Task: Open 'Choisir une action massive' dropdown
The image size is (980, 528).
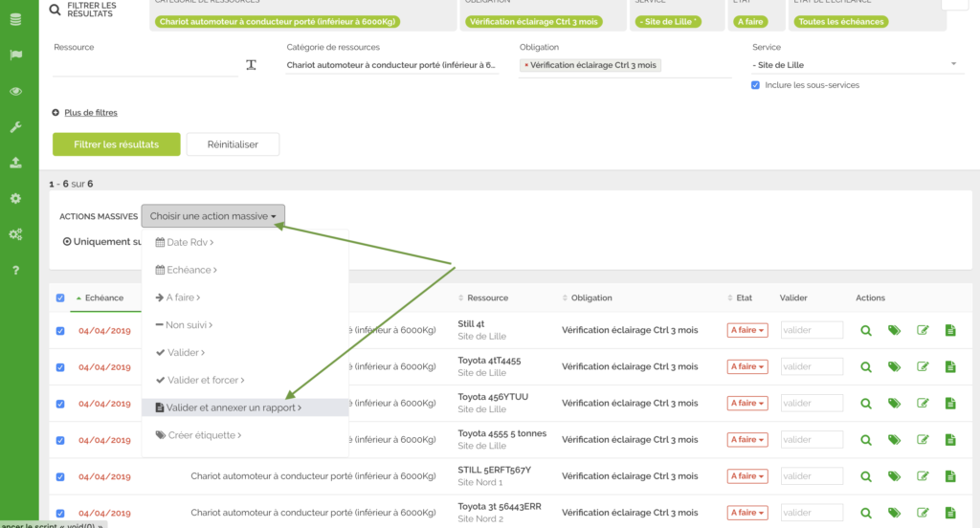Action: pos(212,216)
